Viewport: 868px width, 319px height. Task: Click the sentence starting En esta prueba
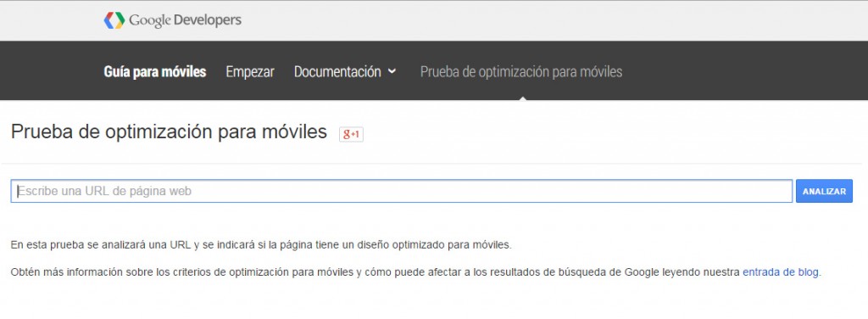[x=261, y=245]
